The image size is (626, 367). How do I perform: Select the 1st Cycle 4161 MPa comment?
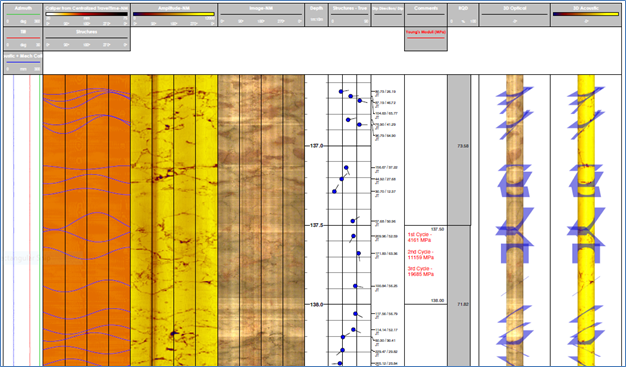[420, 238]
